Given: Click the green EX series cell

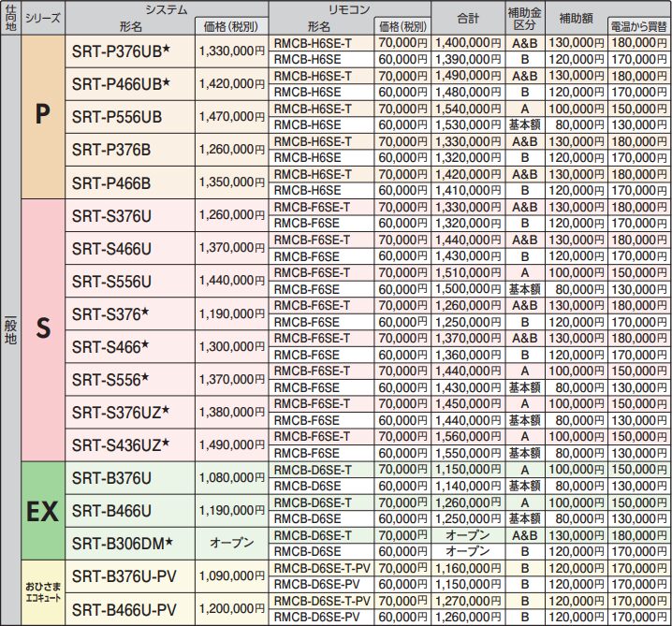Looking at the screenshot, I should [x=42, y=510].
